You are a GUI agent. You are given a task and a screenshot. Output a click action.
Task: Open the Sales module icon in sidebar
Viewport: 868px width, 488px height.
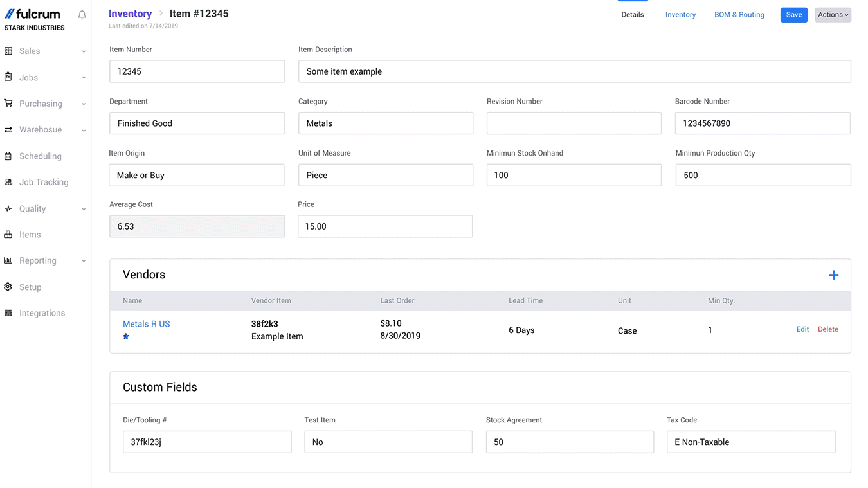click(x=9, y=51)
